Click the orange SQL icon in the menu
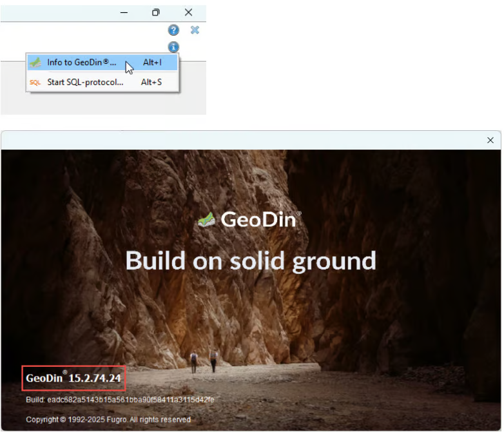The height and width of the screenshot is (432, 504). click(x=35, y=83)
